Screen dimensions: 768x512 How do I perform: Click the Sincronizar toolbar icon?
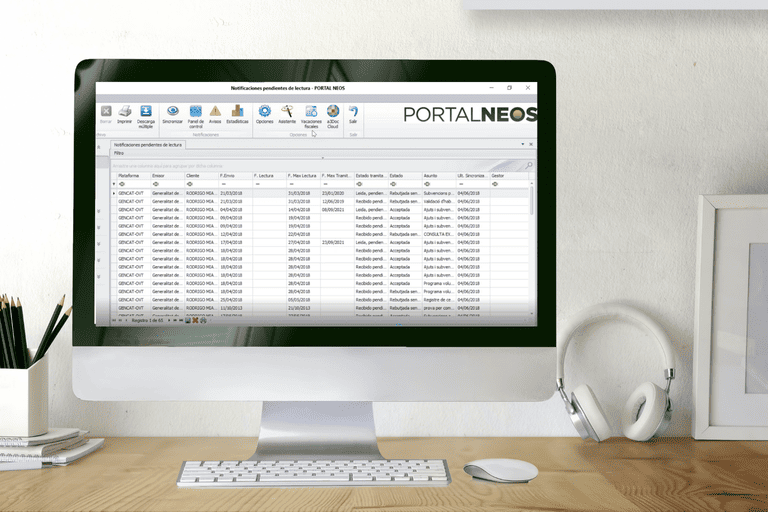click(x=172, y=114)
